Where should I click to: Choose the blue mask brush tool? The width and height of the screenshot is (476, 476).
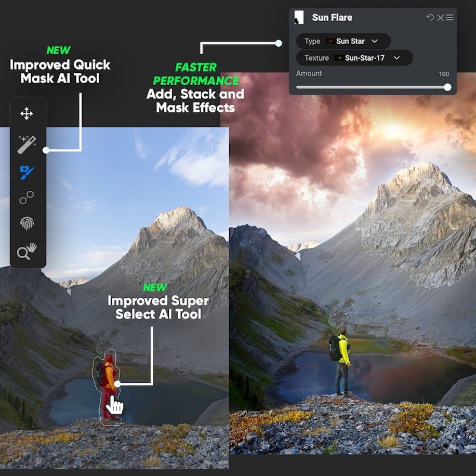27,173
